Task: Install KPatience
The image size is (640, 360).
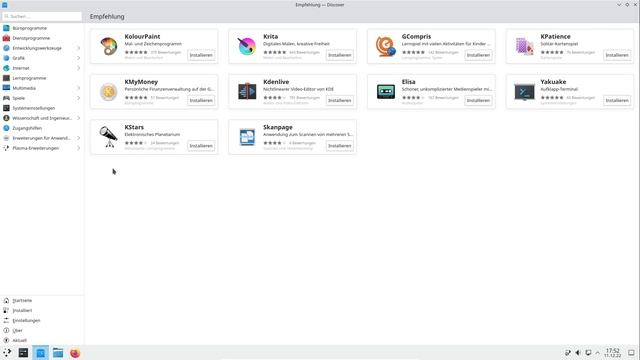Action: pyautogui.click(x=617, y=55)
